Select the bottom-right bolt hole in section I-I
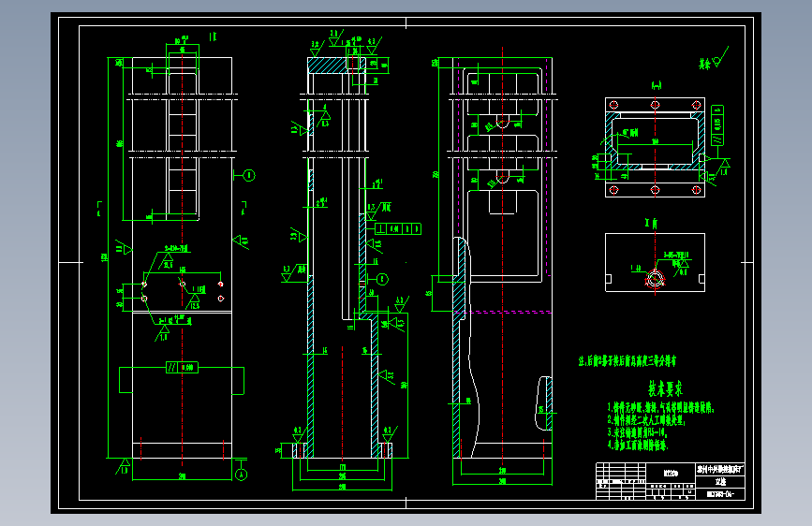Image resolution: width=812 pixels, height=526 pixels. pyautogui.click(x=697, y=190)
